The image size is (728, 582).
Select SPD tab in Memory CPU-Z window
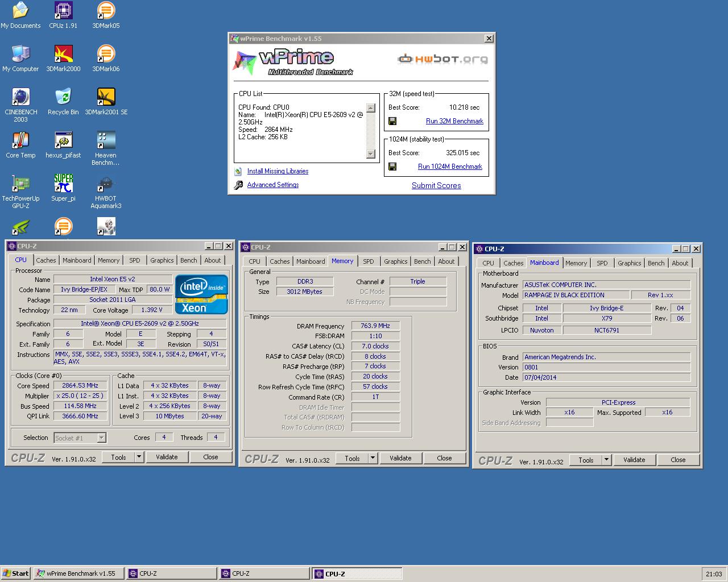(x=369, y=261)
